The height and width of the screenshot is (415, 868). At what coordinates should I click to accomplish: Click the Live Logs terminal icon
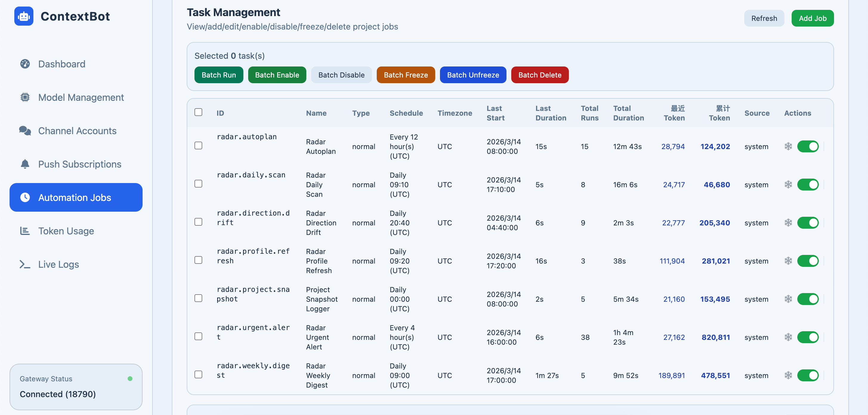pos(25,264)
